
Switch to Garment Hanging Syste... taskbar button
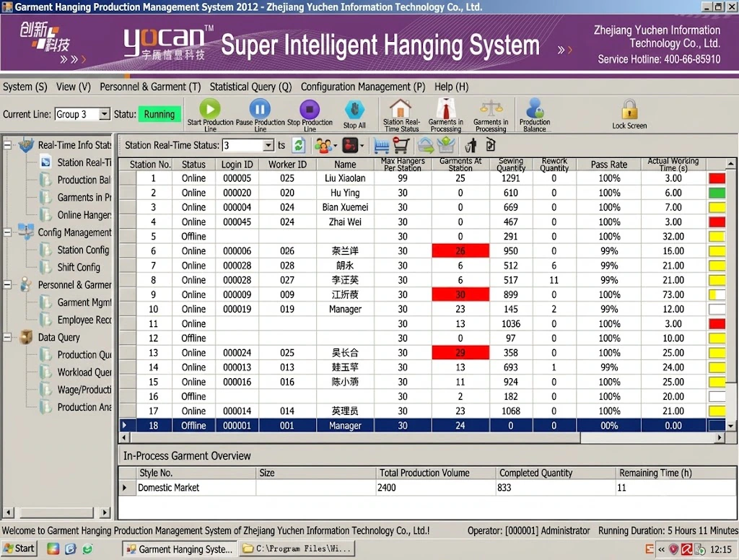coord(180,548)
